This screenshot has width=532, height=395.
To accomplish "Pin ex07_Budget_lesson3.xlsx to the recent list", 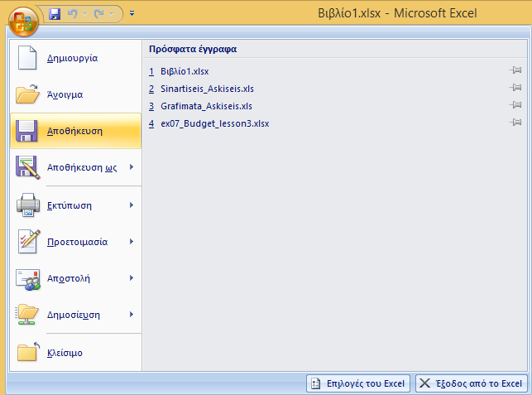I will [x=515, y=123].
